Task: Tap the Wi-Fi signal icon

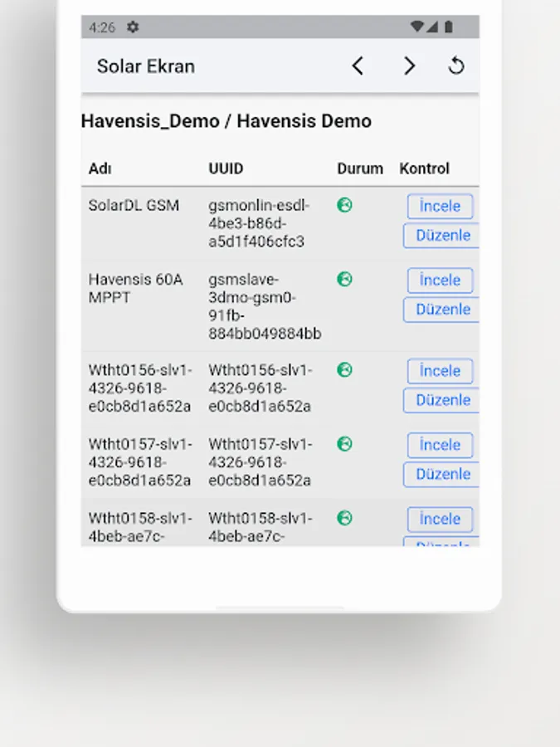Action: pyautogui.click(x=416, y=27)
